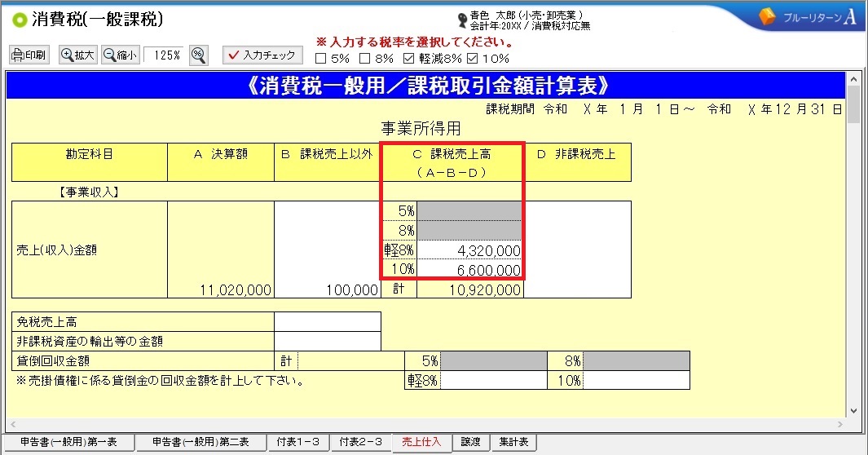Click the 売上(収入)金額 row label
The image size is (868, 455).
point(56,250)
